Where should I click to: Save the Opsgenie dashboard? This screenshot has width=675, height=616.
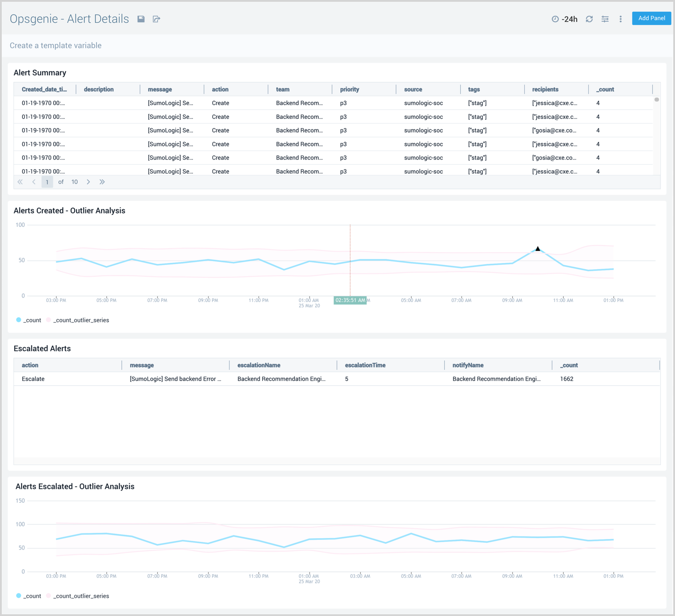[x=141, y=19]
